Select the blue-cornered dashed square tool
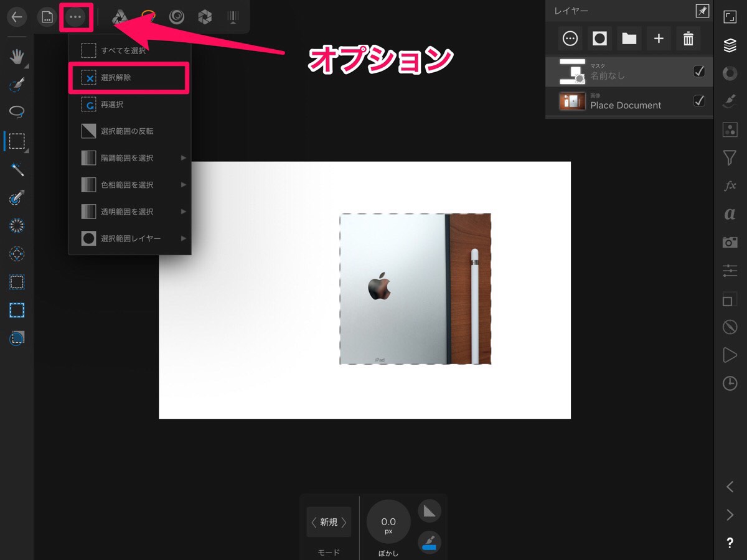The width and height of the screenshot is (747, 560). 17,282
